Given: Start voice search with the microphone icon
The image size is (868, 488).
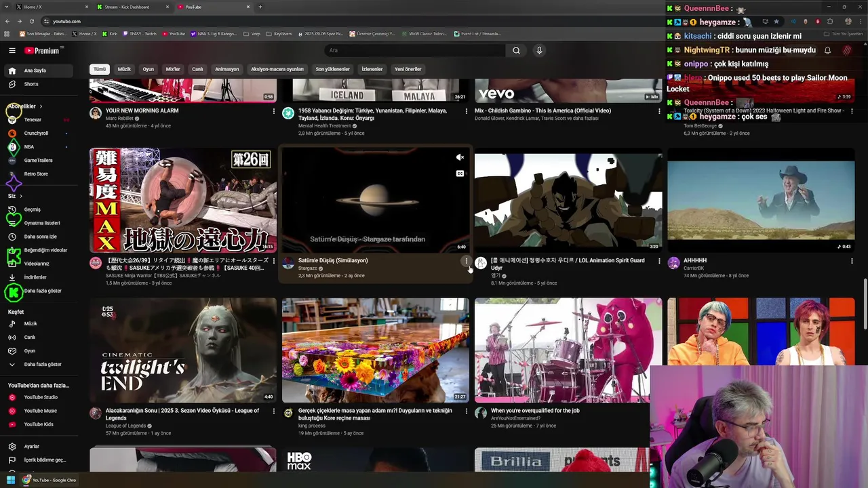Looking at the screenshot, I should 539,50.
